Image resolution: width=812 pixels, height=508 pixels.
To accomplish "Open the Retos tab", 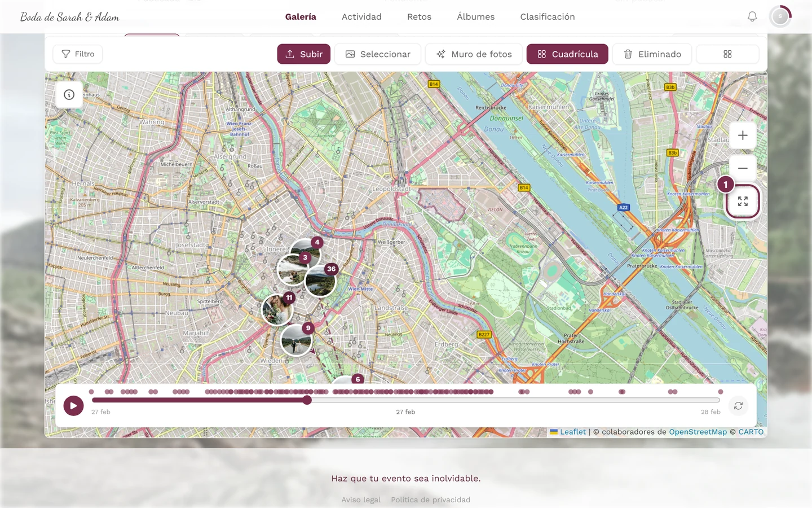I will coord(419,17).
